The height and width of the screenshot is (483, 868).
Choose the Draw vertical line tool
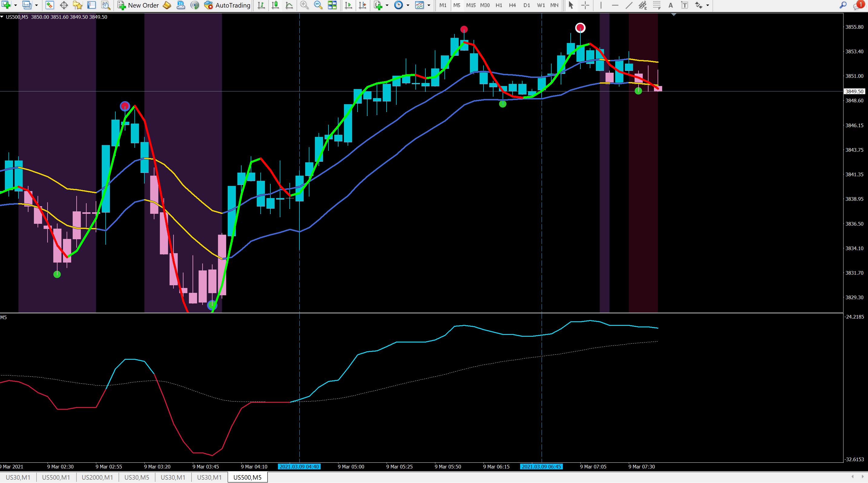[601, 5]
